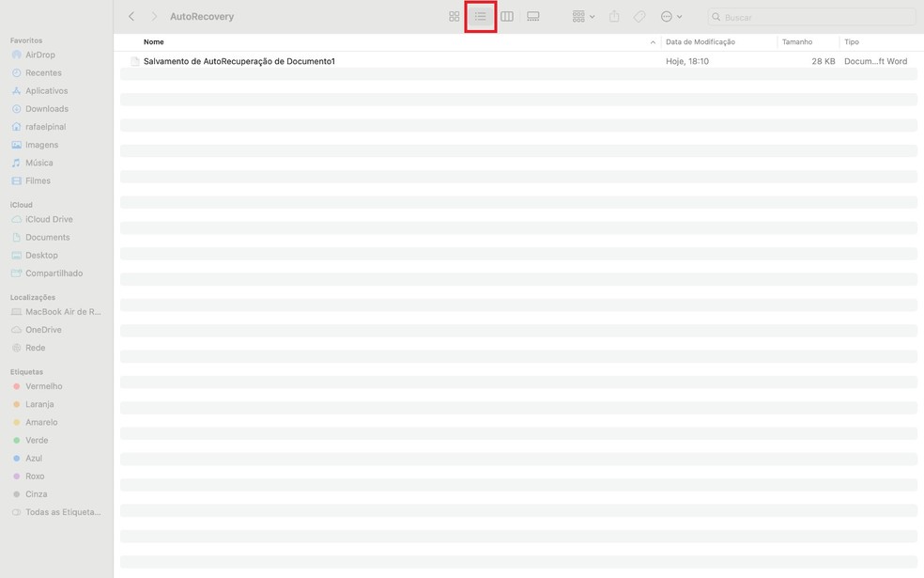This screenshot has width=924, height=578.
Task: Click the tag toolbar icon
Action: click(x=639, y=17)
